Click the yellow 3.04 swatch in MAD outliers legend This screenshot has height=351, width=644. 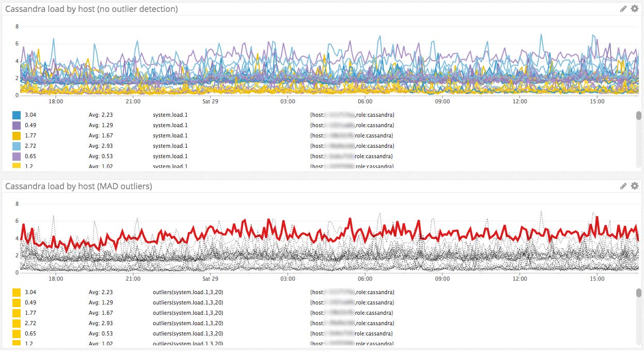[17, 292]
